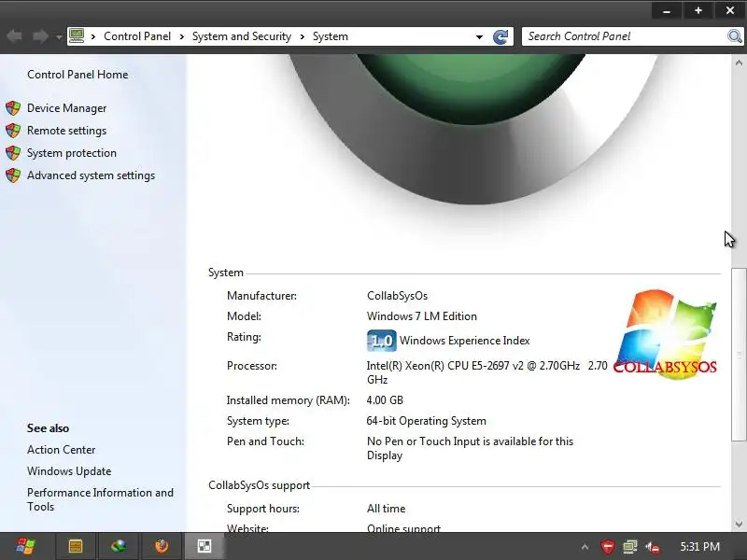The image size is (747, 560).
Task: Minimize the window with the minus button
Action: pyautogui.click(x=667, y=10)
